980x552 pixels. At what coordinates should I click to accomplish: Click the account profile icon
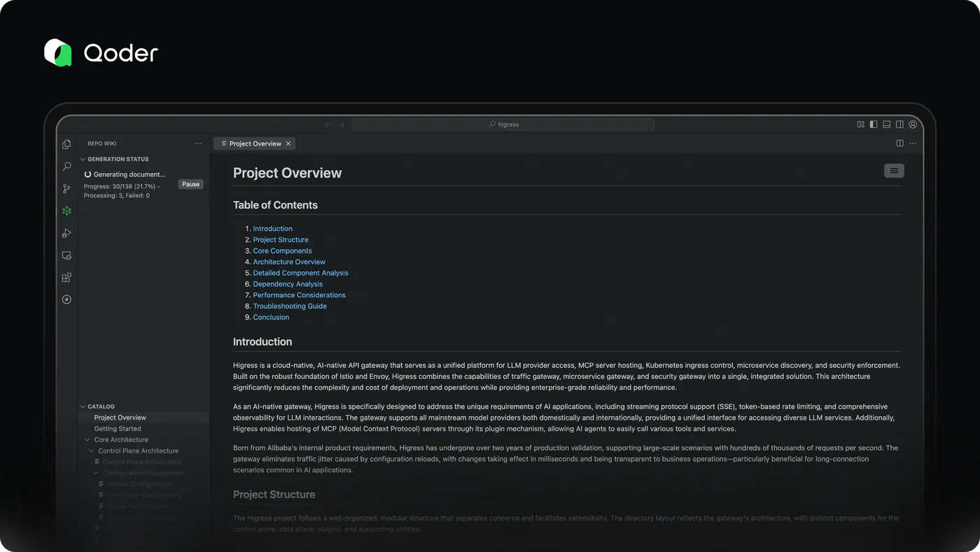(x=913, y=125)
